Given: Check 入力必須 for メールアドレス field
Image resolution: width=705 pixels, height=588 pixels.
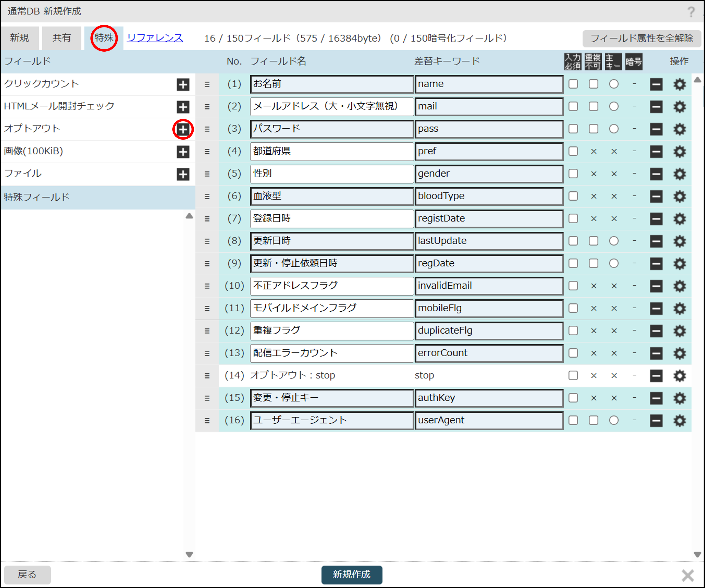Looking at the screenshot, I should tap(573, 107).
